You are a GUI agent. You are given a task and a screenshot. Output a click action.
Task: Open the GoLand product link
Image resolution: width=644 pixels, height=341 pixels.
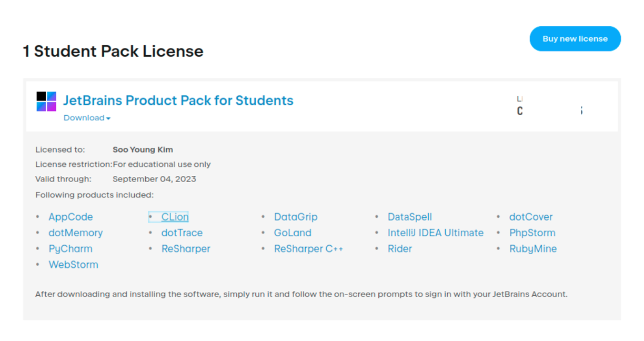(293, 233)
